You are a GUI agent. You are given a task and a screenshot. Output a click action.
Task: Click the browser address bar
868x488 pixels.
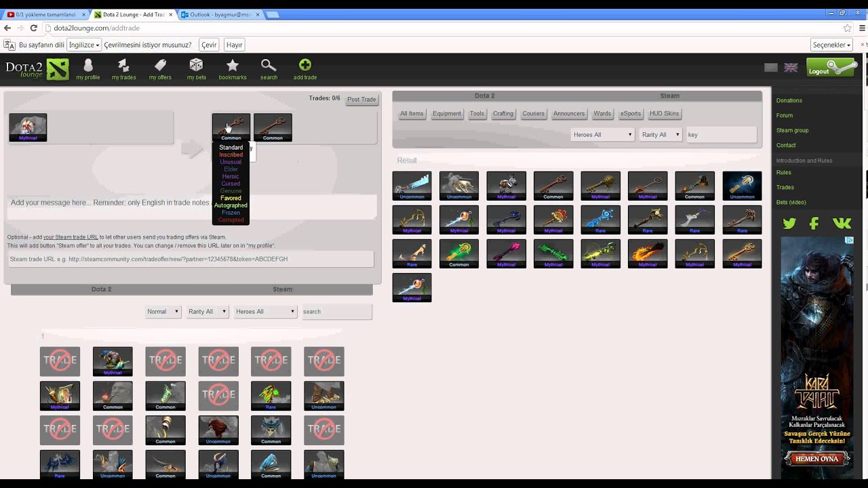[x=441, y=28]
